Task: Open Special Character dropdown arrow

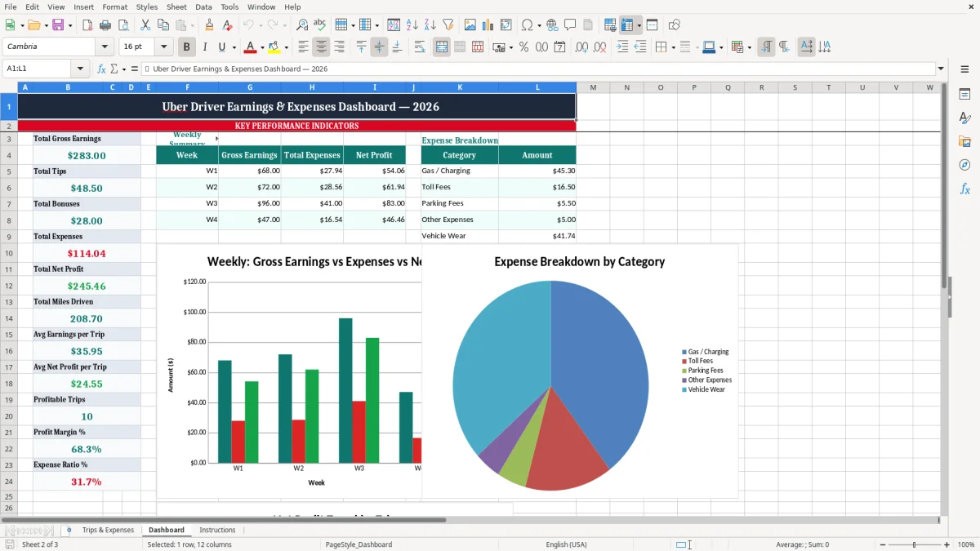Action: coord(537,25)
